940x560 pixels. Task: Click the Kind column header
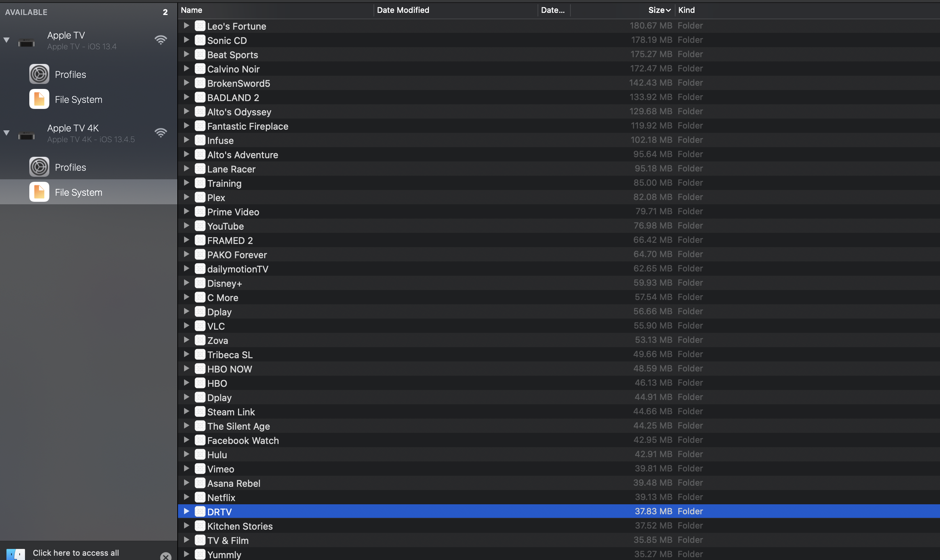point(686,10)
